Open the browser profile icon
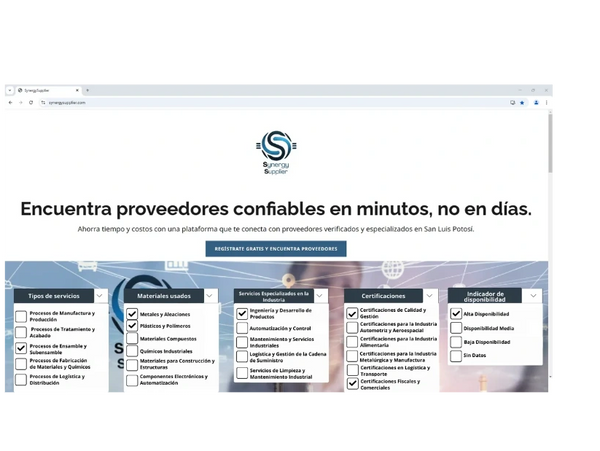This screenshot has width=600, height=451. (536, 103)
